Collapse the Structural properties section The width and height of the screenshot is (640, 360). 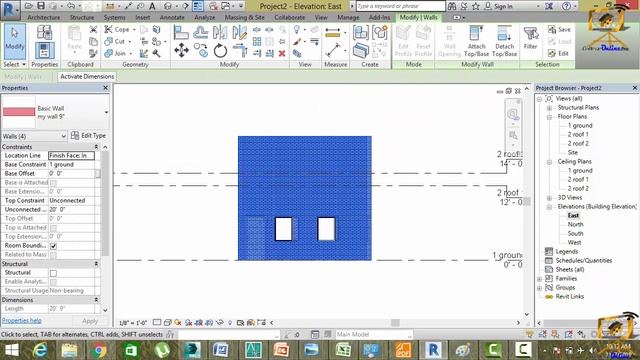point(96,264)
